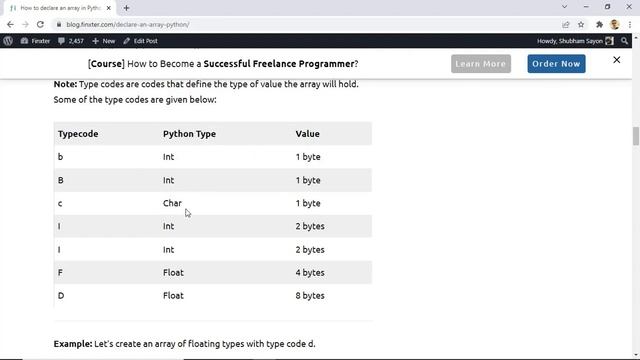Open the admin bar search icon
This screenshot has width=640, height=360.
point(624,41)
